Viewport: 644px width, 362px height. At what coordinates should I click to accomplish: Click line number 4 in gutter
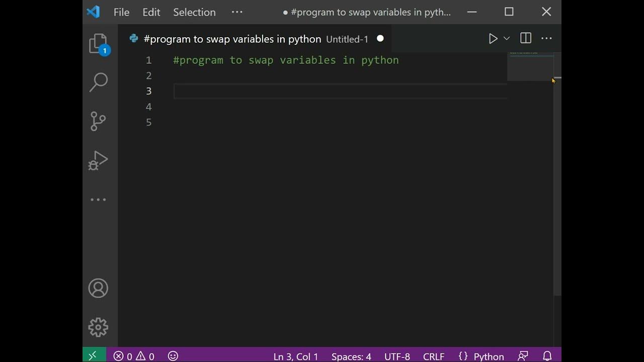[x=148, y=107]
